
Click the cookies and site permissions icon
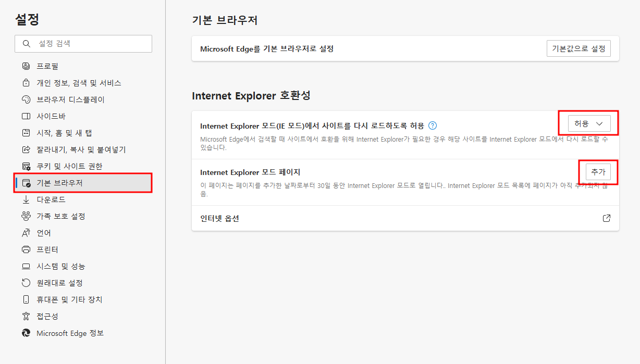tap(26, 166)
